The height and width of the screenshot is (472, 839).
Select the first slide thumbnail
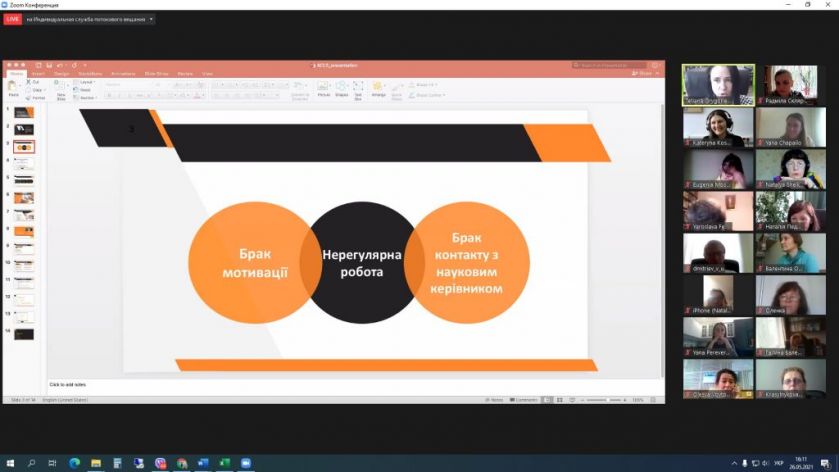tap(24, 112)
